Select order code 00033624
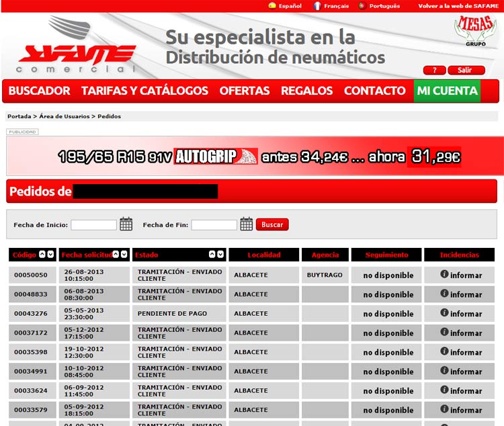The height and width of the screenshot is (426, 504). 31,390
